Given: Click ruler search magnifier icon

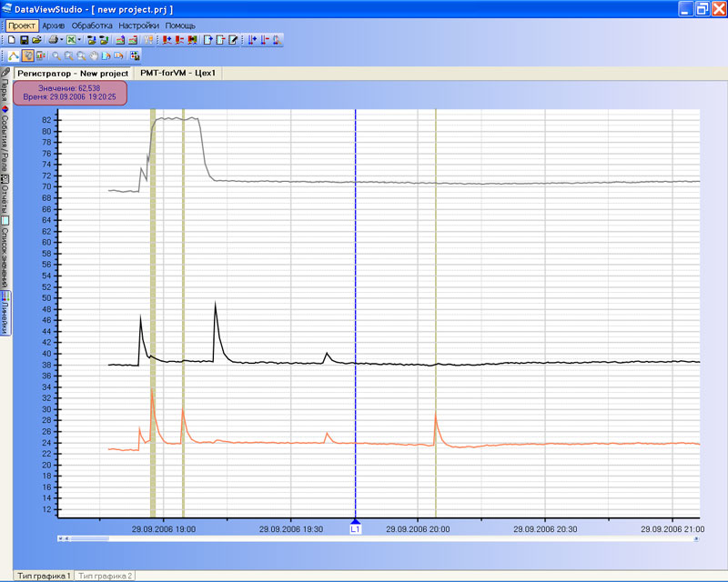Looking at the screenshot, I should coord(277,40).
